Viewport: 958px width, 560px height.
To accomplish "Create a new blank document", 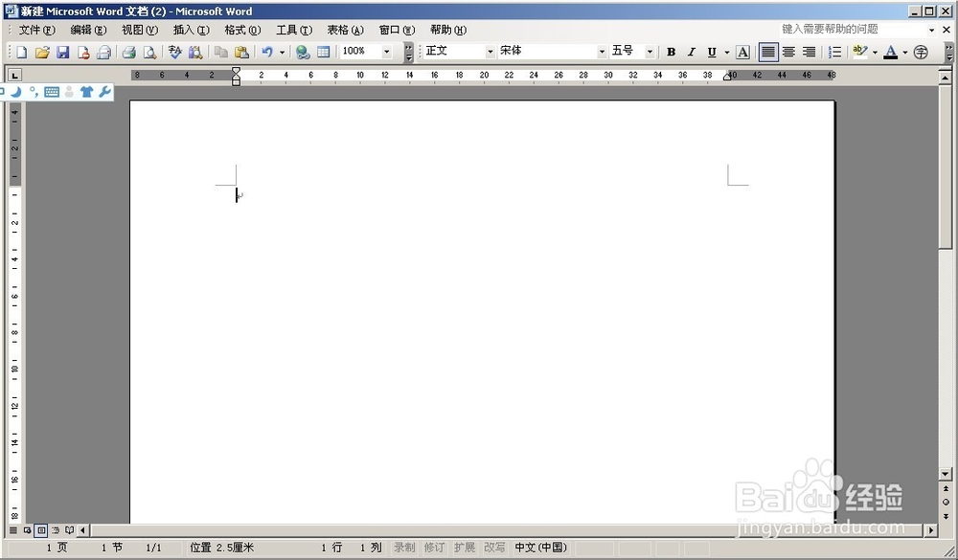I will click(x=22, y=52).
